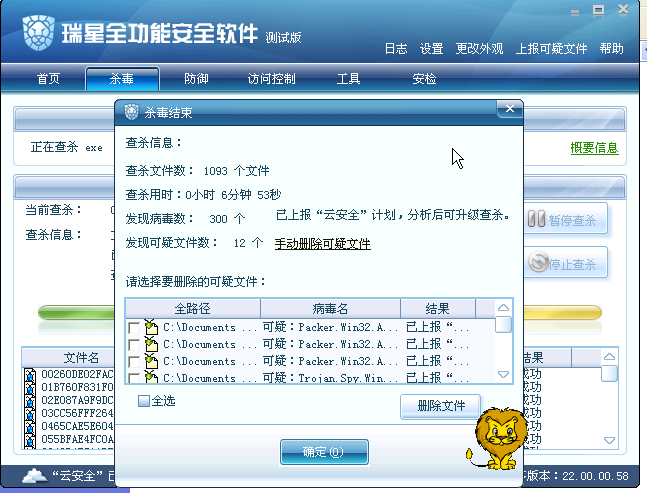Image resolution: width=647 pixels, height=493 pixels.
Task: Open the 访问控制 tab
Action: [272, 78]
